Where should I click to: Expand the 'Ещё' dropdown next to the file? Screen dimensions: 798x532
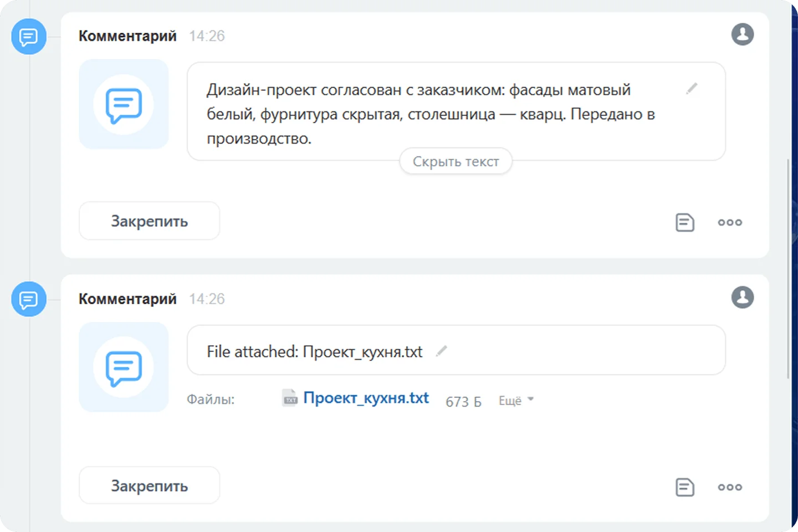click(516, 400)
